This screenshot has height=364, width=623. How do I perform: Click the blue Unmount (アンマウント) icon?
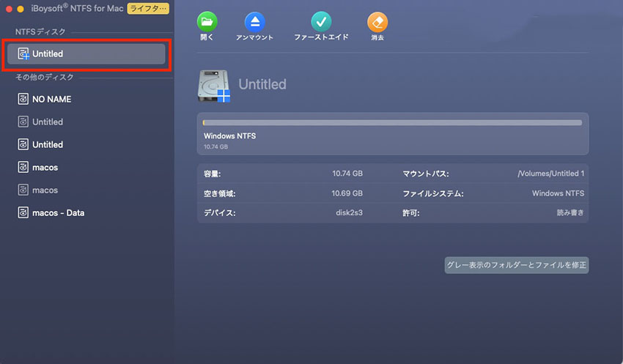click(254, 21)
